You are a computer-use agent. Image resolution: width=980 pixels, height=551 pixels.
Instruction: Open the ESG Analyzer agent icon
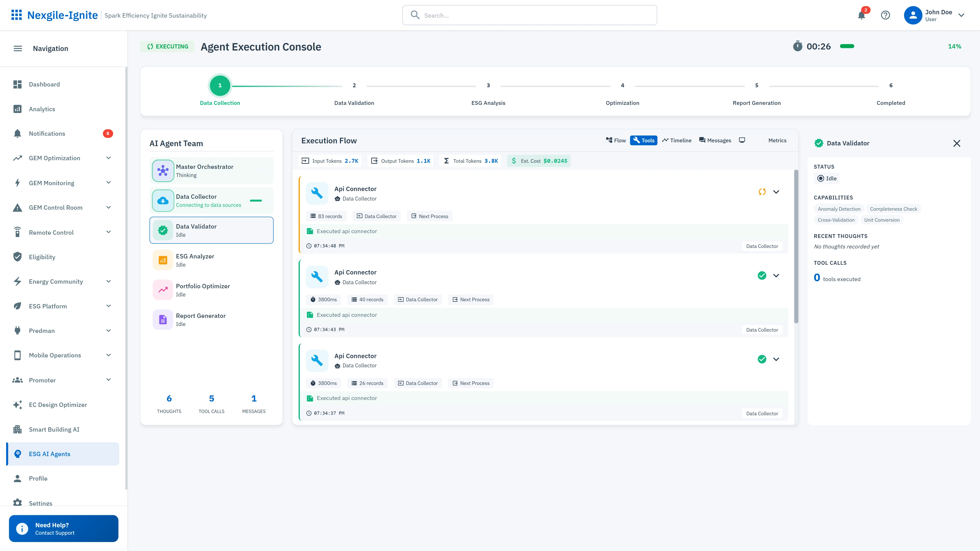163,260
